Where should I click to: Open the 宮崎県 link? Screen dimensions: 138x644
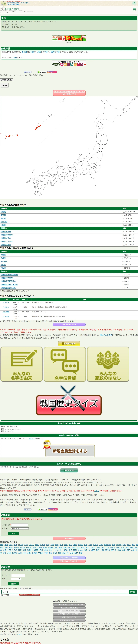[3, 258]
